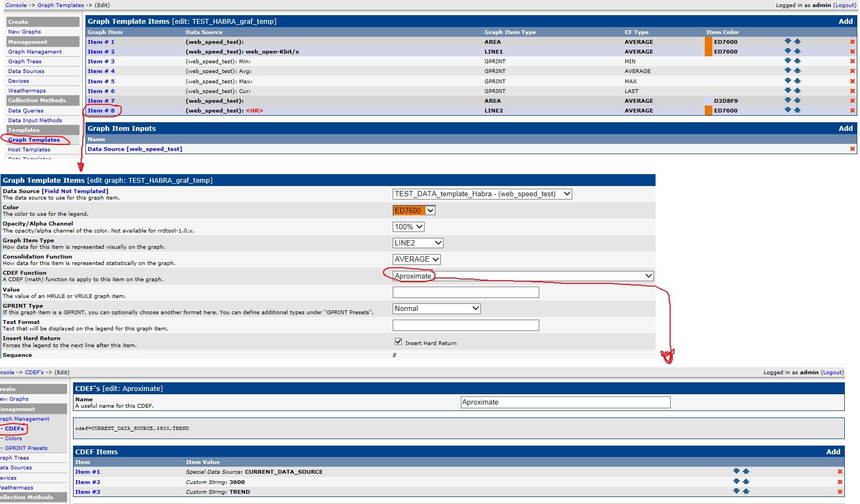
Task: Open CDEF Item #3 link
Action: pos(88,492)
